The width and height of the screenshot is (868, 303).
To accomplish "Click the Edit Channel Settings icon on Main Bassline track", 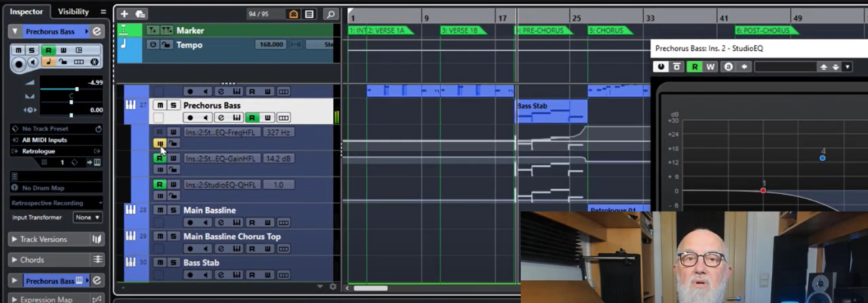I will pos(221,223).
